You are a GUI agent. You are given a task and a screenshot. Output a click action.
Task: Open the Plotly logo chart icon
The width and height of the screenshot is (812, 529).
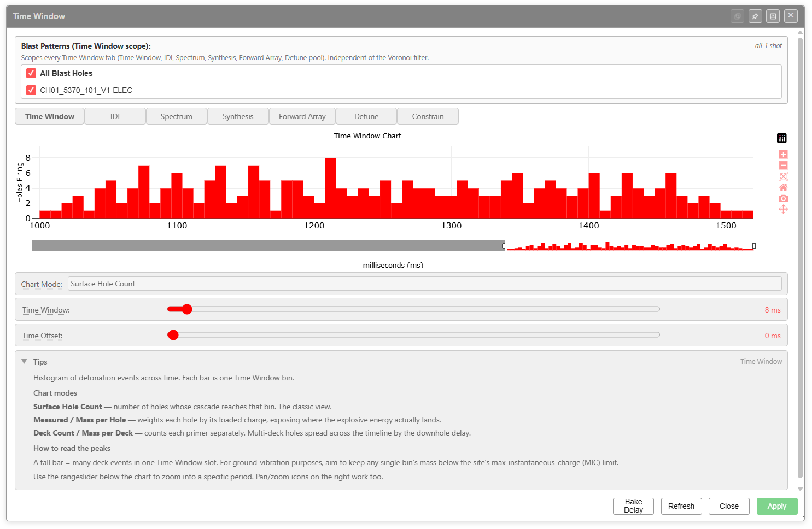[782, 138]
